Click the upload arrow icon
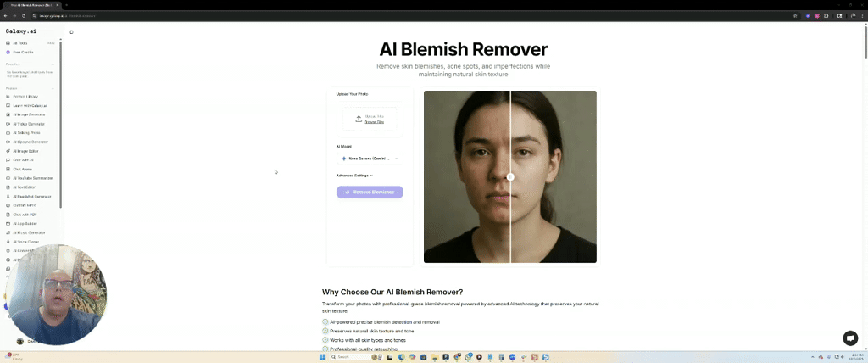 (359, 119)
